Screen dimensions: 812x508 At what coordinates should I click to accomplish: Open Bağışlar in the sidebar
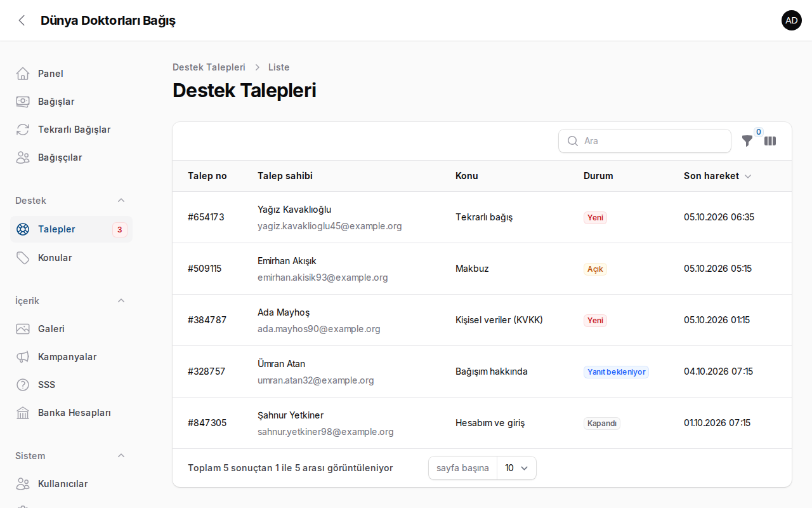[71, 102]
